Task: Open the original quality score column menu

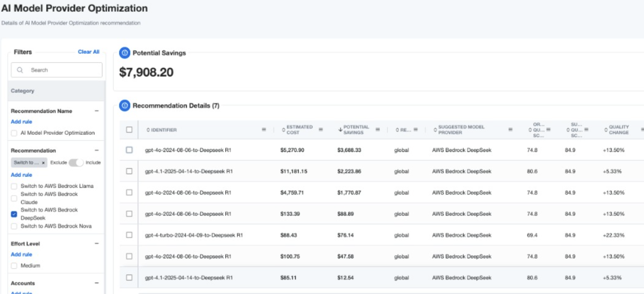Action: tap(548, 129)
